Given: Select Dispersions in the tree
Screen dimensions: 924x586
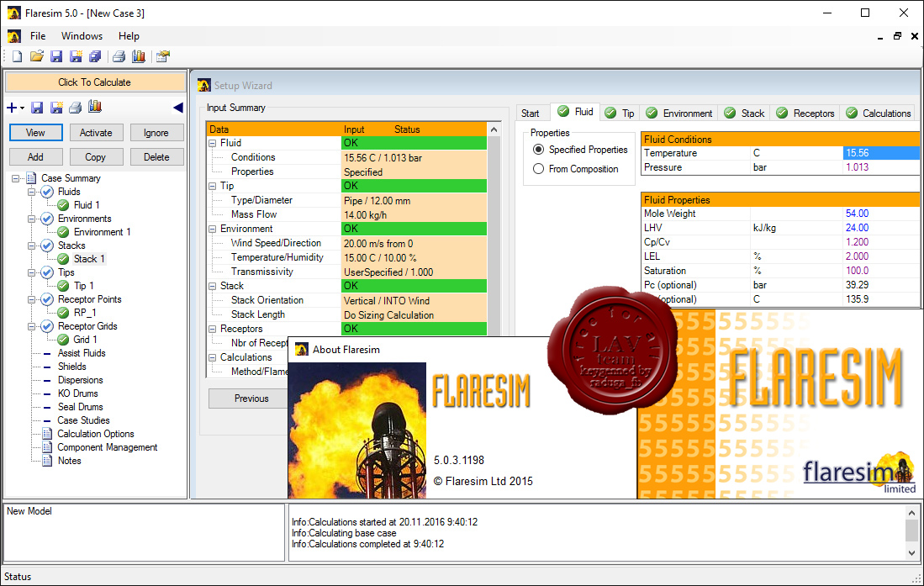Looking at the screenshot, I should pos(80,380).
